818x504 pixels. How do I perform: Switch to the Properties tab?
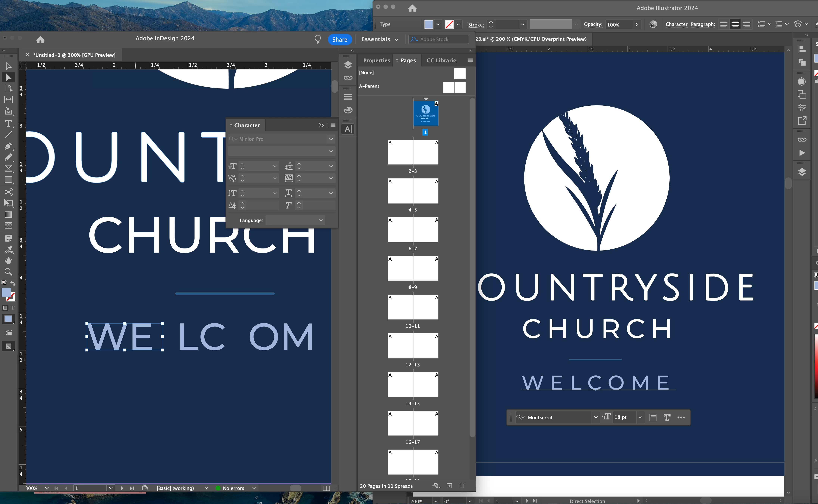(x=376, y=60)
